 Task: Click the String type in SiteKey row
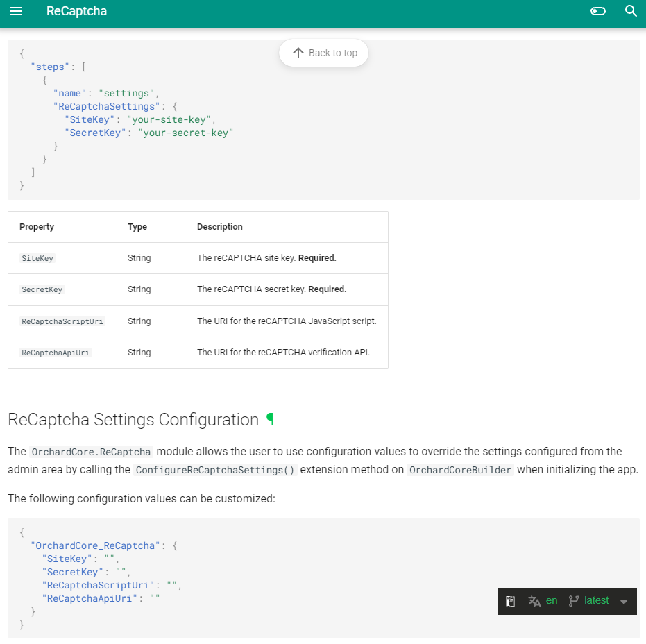pos(139,258)
